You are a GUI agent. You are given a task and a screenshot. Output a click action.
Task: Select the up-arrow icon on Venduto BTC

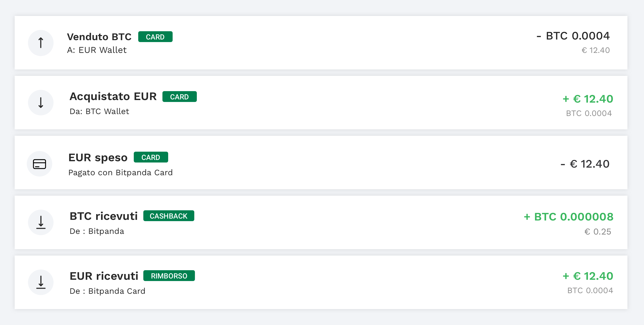pyautogui.click(x=41, y=43)
